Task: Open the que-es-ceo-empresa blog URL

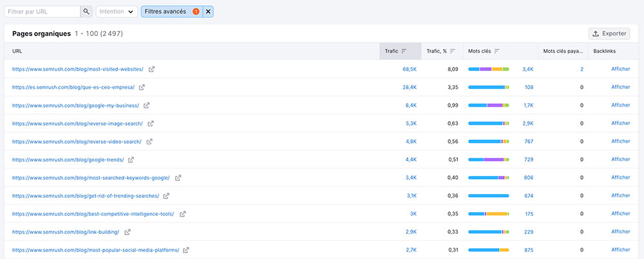Action: [73, 88]
